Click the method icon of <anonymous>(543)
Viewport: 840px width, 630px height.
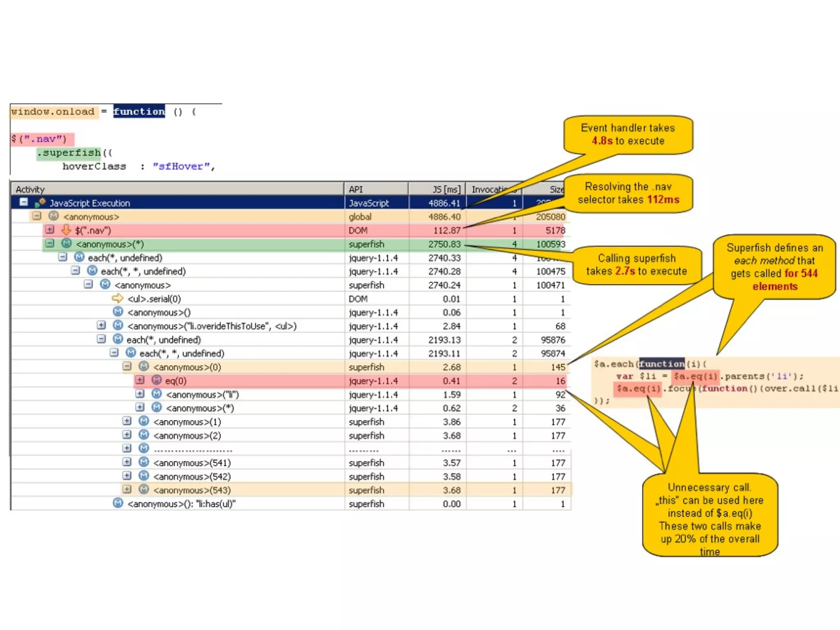pyautogui.click(x=144, y=489)
